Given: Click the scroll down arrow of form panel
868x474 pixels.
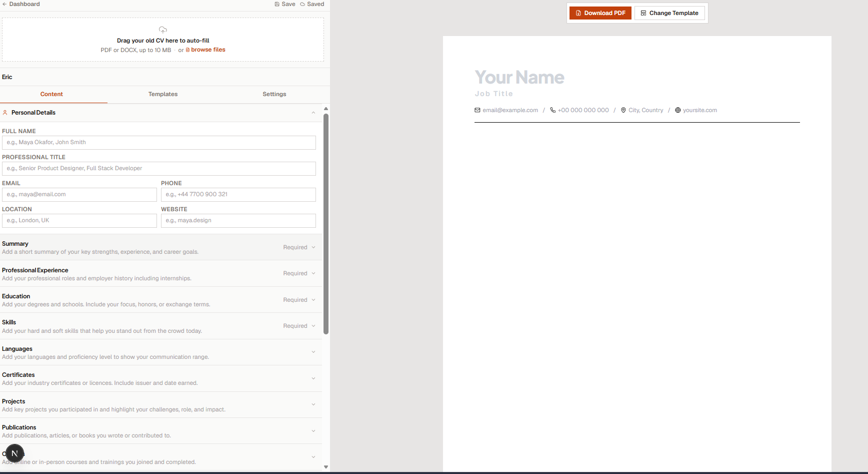Looking at the screenshot, I should pyautogui.click(x=326, y=467).
